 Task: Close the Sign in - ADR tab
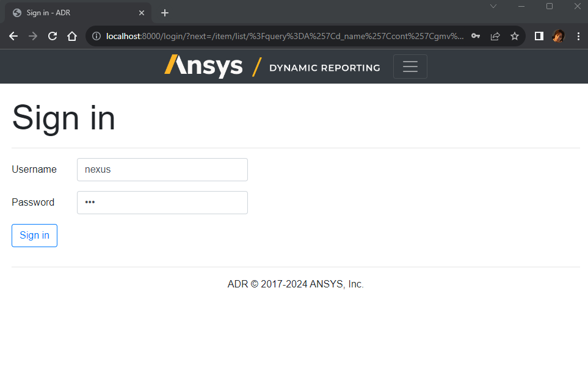tap(142, 13)
